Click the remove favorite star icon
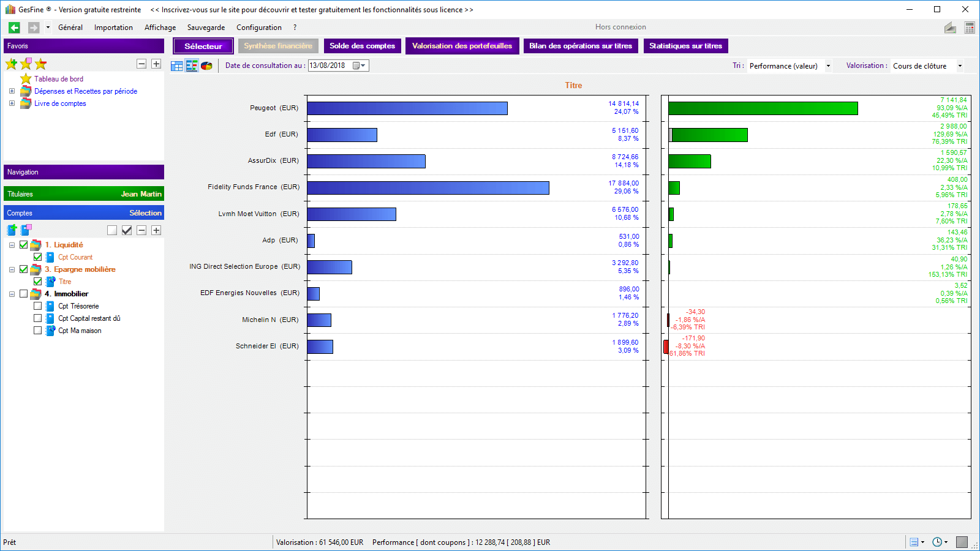980x551 pixels. pyautogui.click(x=41, y=64)
